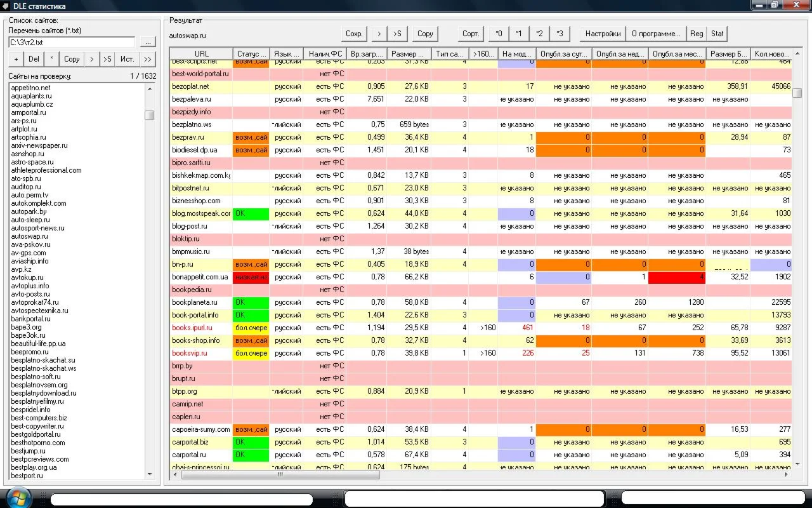Click the 'Тип са...' column header

(450, 54)
